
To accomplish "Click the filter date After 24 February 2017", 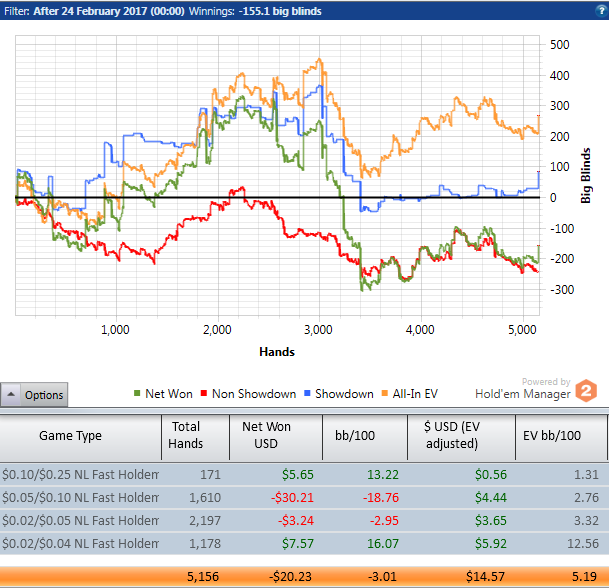I will click(x=109, y=11).
